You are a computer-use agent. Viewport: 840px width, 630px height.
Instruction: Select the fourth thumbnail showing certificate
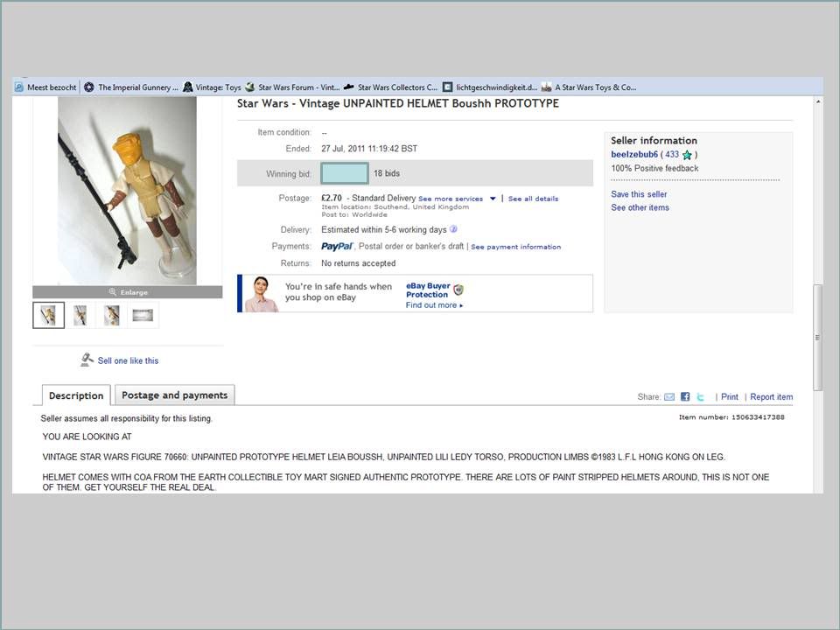tap(143, 315)
